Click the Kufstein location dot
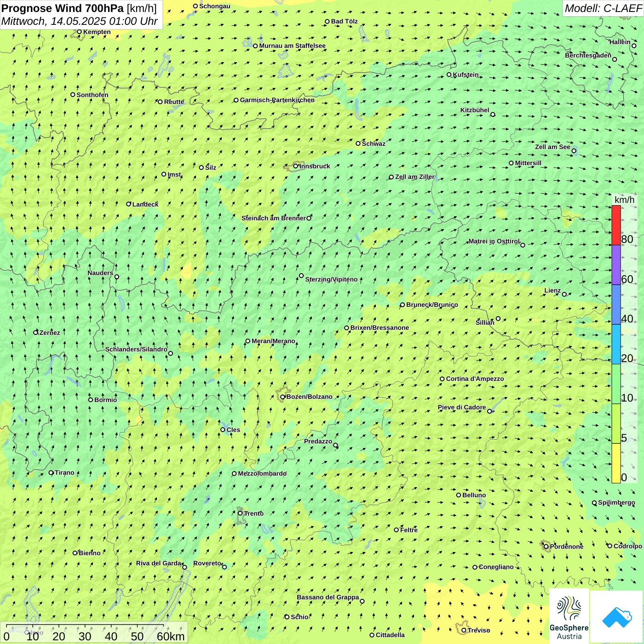 tap(449, 75)
